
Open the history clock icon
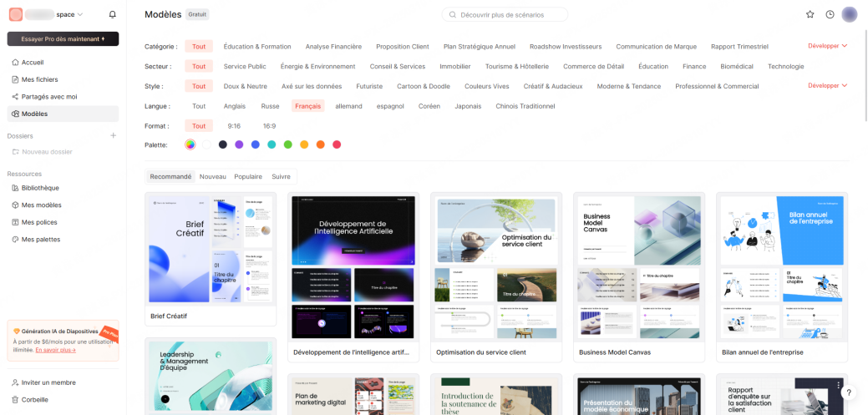pyautogui.click(x=830, y=14)
